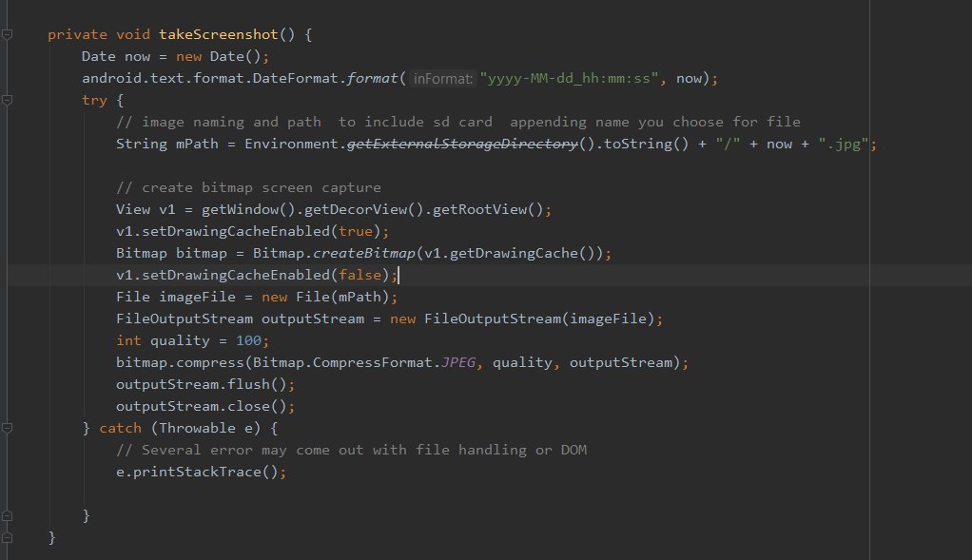972x560 pixels.
Task: Collapse the try block fold marker
Action: [7, 100]
